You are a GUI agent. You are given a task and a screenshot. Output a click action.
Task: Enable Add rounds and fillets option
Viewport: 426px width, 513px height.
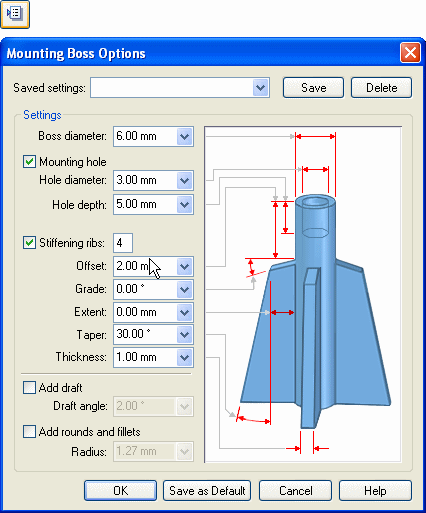coord(29,432)
